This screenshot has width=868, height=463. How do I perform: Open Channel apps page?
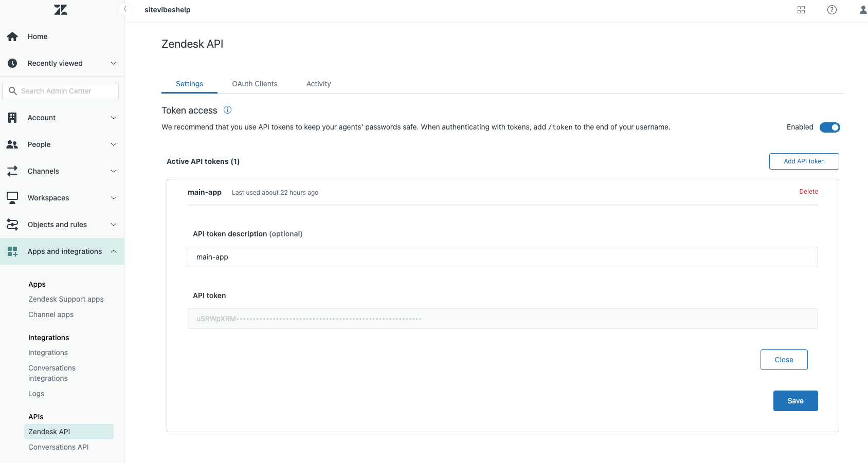(x=51, y=314)
